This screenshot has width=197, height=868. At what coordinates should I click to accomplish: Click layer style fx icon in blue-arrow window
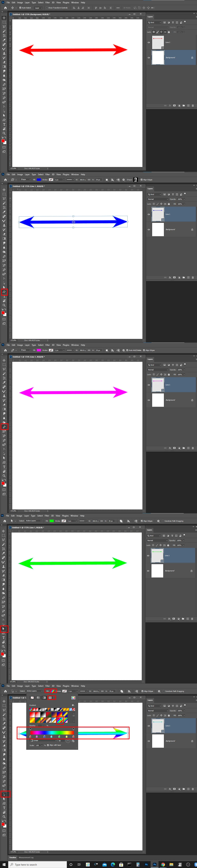tap(170, 277)
